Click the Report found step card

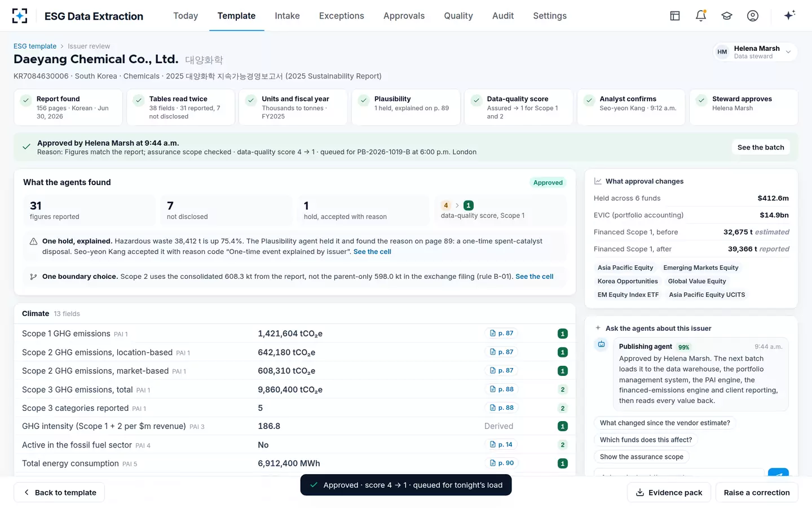(x=68, y=107)
